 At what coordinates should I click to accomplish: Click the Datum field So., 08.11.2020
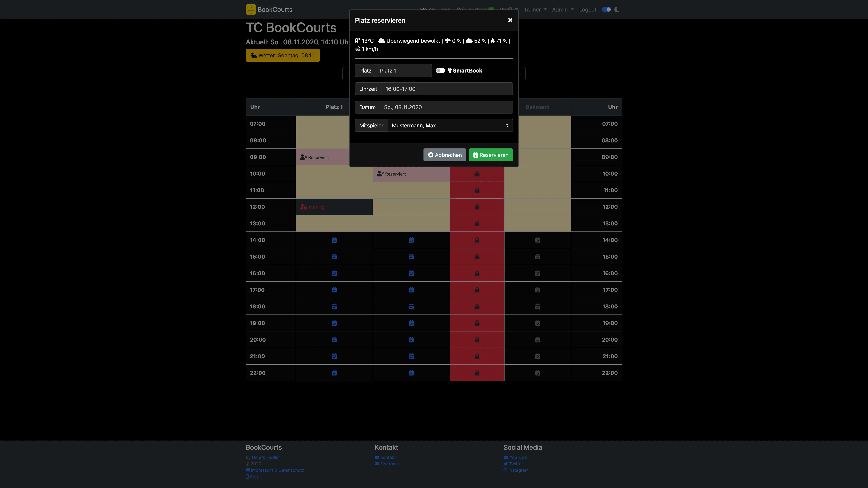446,107
